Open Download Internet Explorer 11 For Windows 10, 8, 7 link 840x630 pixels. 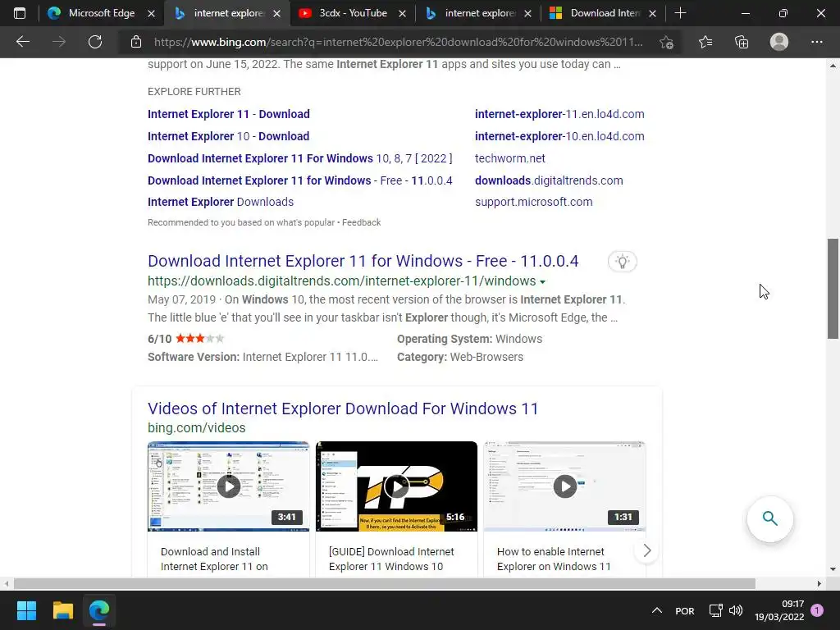[x=300, y=158]
